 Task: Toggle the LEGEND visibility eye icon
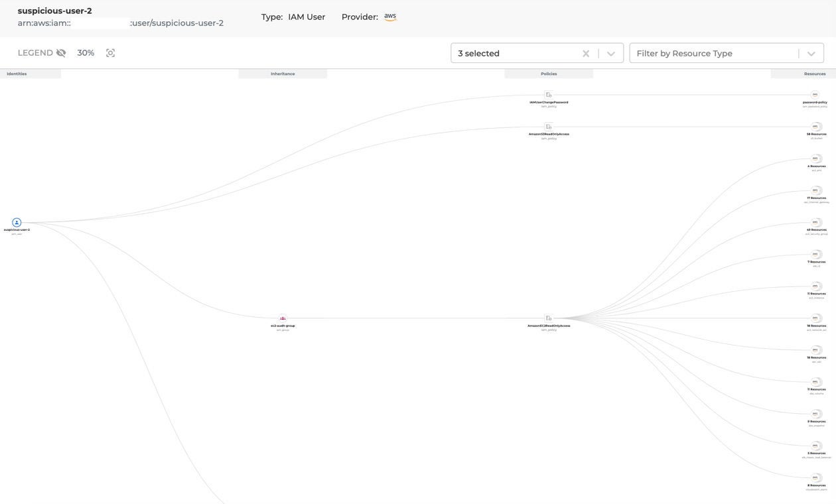[x=61, y=53]
